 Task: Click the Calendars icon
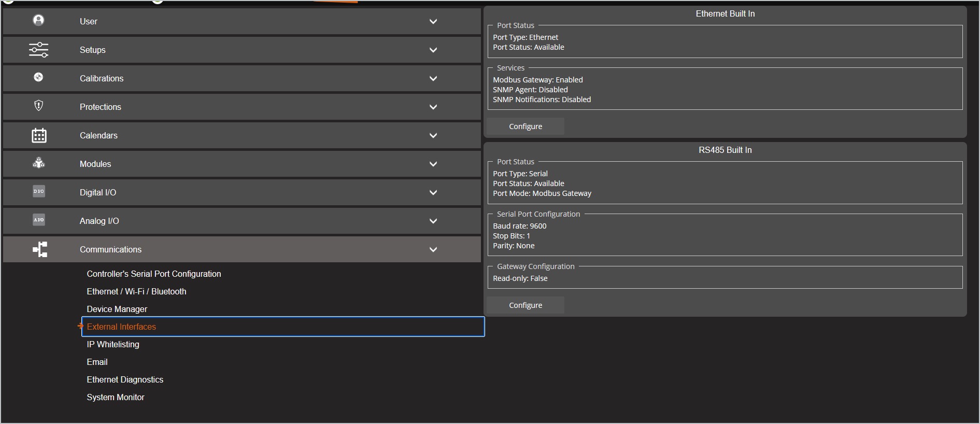(x=39, y=135)
